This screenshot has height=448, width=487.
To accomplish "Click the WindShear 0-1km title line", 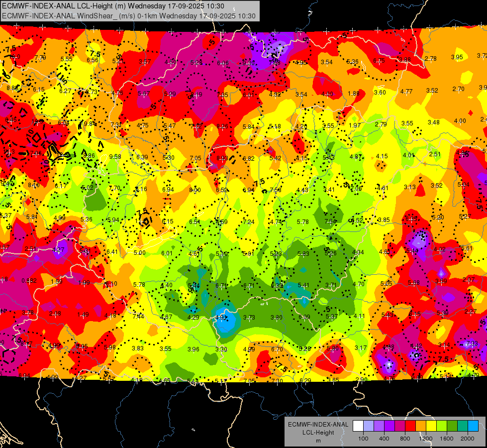I will [128, 16].
